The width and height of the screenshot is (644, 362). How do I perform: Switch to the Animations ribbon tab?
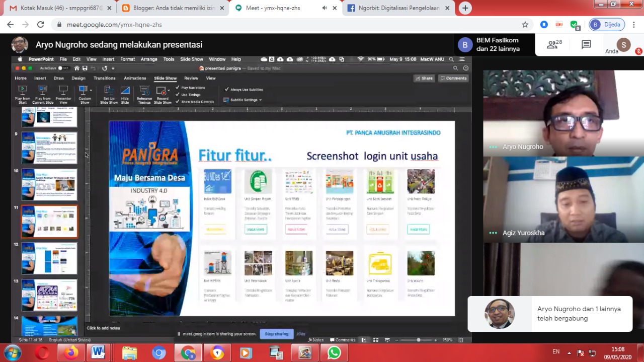point(135,78)
